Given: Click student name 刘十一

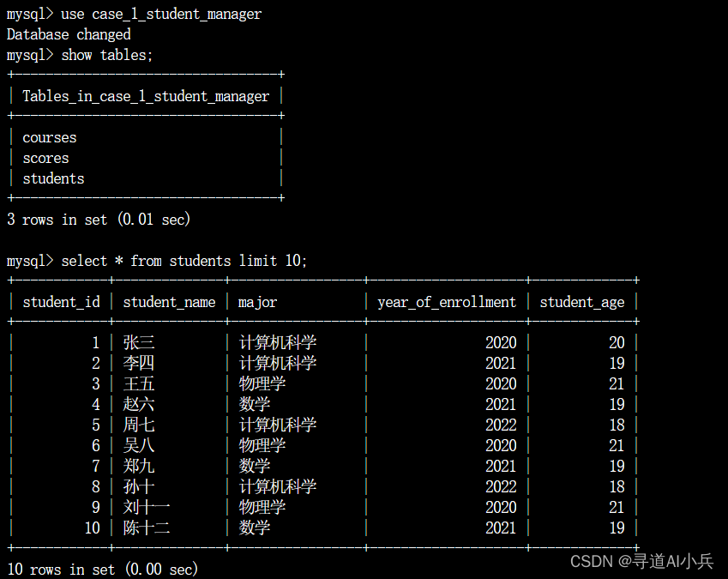Looking at the screenshot, I should (x=147, y=507).
